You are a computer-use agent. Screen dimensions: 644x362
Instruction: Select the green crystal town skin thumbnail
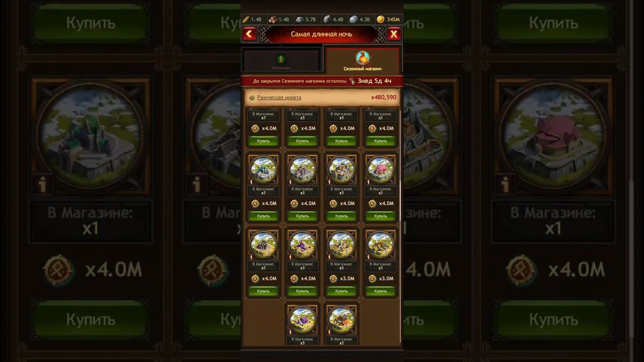click(263, 169)
